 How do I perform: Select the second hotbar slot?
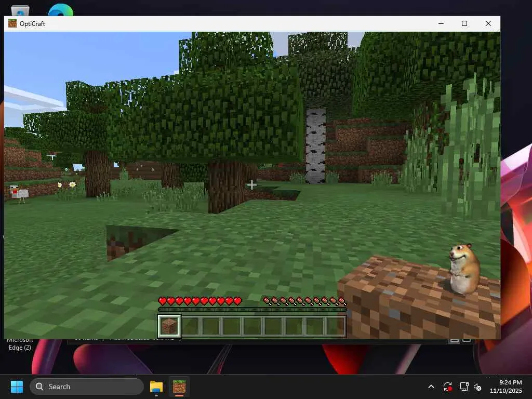click(x=191, y=326)
